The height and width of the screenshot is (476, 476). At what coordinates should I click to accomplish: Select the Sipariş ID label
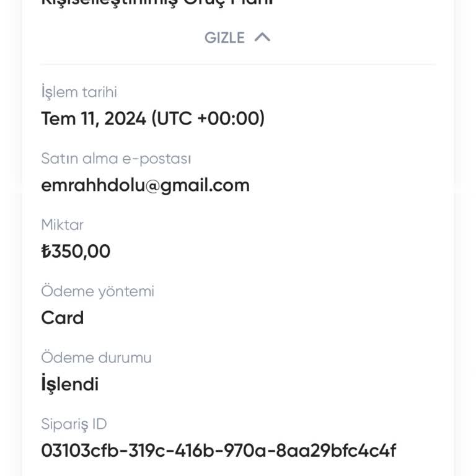coord(74,424)
